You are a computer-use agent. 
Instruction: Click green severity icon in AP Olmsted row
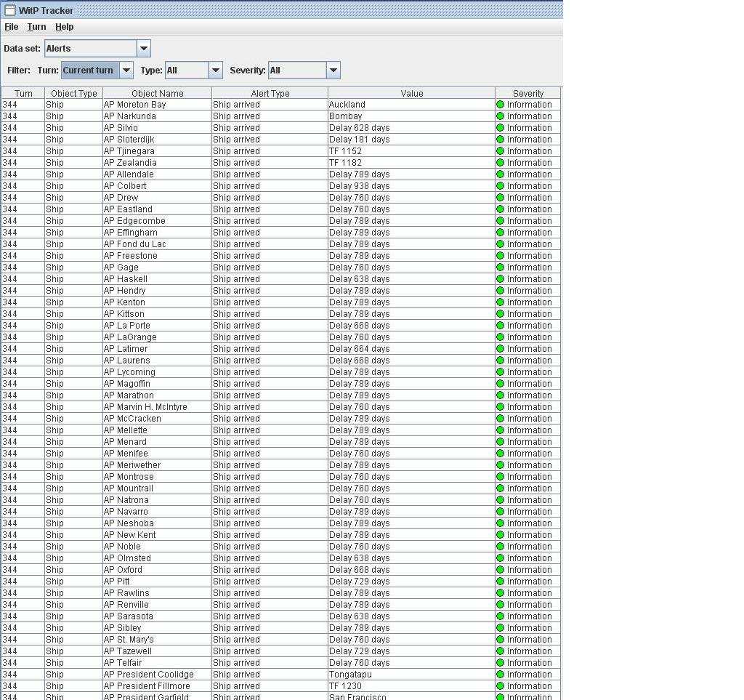[x=500, y=558]
